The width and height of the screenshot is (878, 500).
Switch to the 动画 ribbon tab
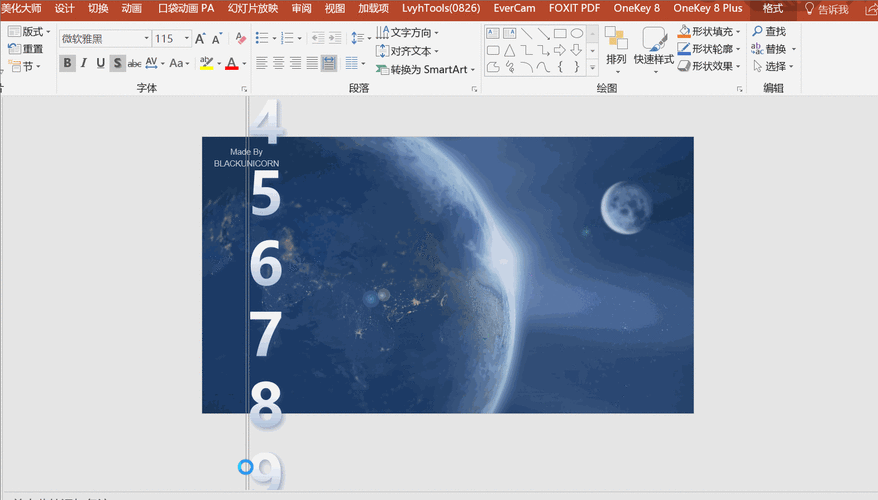tap(132, 8)
